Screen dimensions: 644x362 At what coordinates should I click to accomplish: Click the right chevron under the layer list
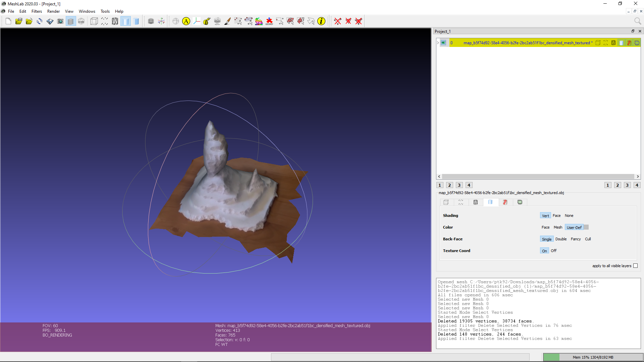pyautogui.click(x=638, y=176)
